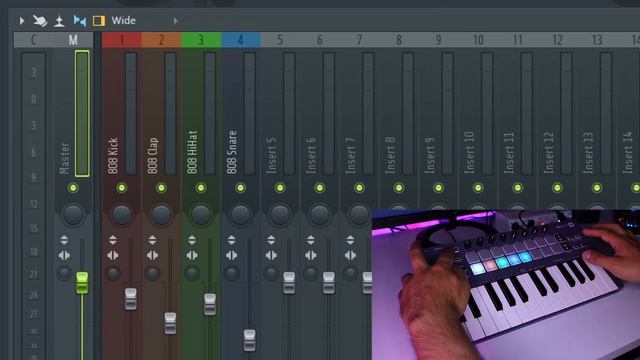Image resolution: width=640 pixels, height=360 pixels.
Task: Invert polarity on Insert 7
Action: tap(350, 240)
